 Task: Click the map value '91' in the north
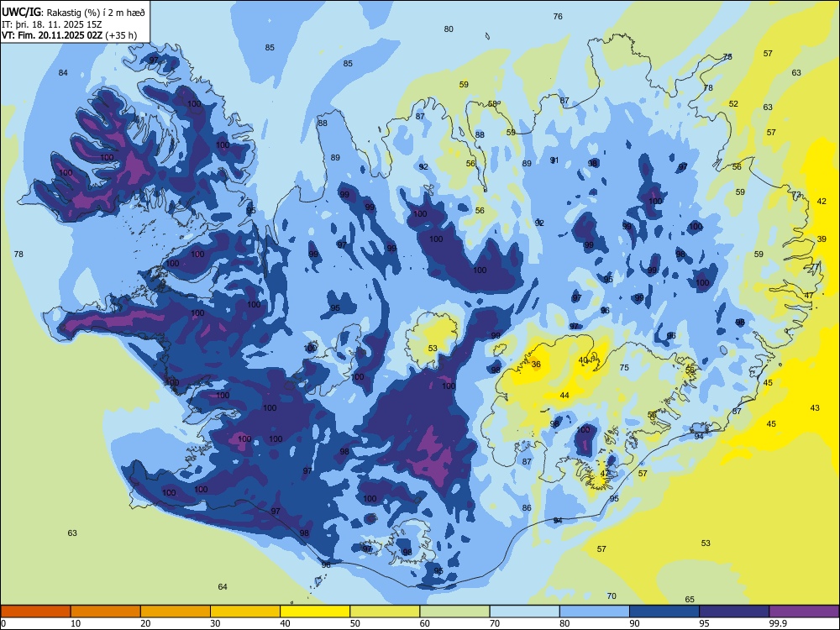[554, 160]
